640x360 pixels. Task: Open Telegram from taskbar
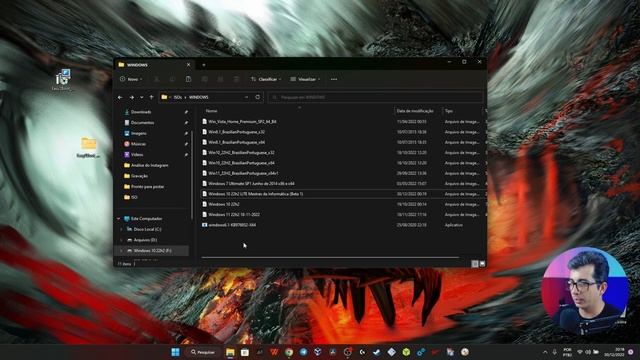pyautogui.click(x=303, y=352)
